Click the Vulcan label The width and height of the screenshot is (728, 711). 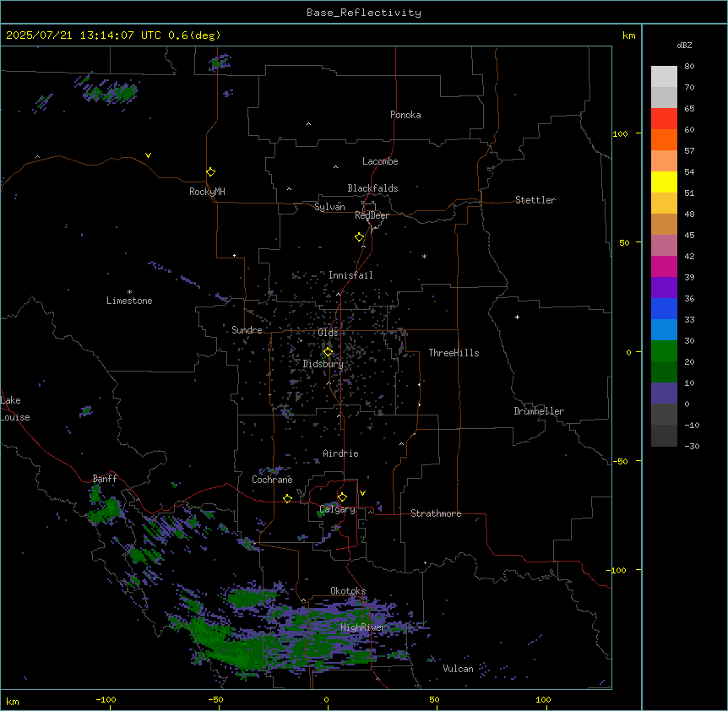coord(458,669)
